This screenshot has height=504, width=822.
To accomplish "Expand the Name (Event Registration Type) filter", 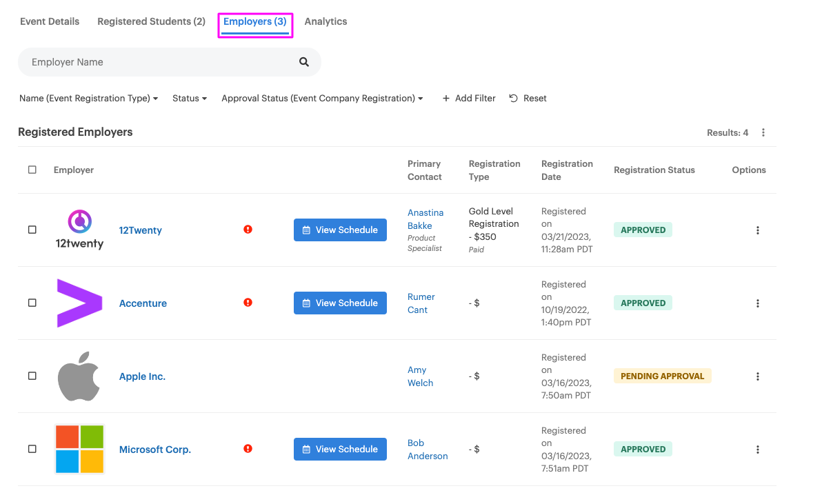I will point(88,99).
